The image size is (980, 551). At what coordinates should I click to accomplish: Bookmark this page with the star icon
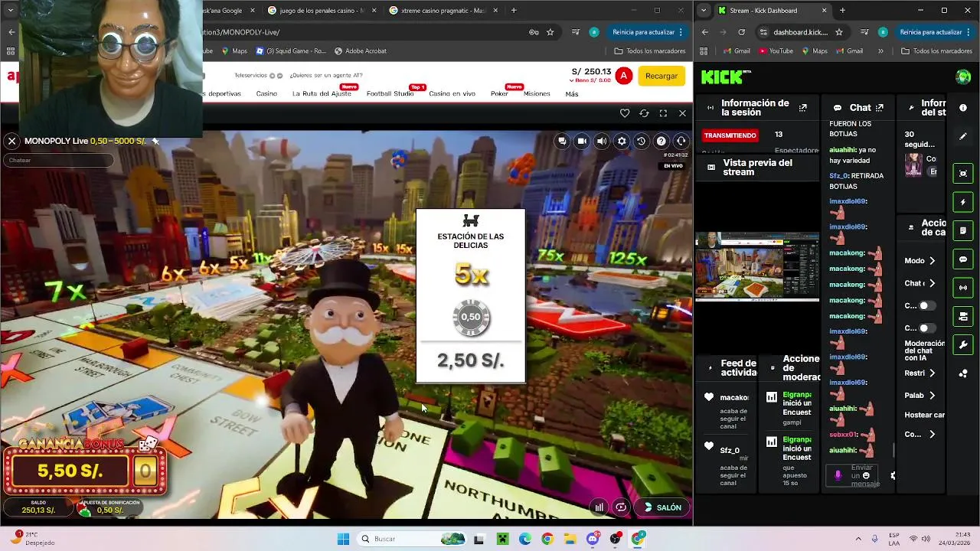coord(550,32)
